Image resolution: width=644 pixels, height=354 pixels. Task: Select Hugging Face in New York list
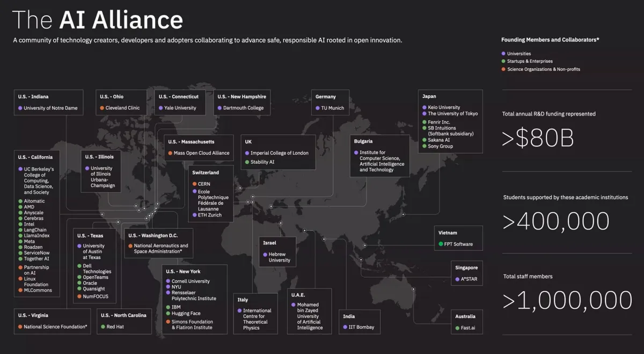[186, 313]
